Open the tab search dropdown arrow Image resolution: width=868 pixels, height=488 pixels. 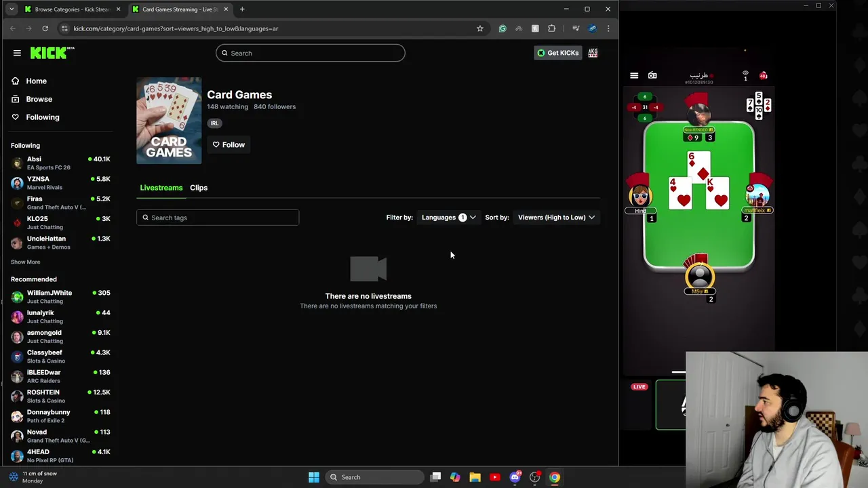coord(12,9)
